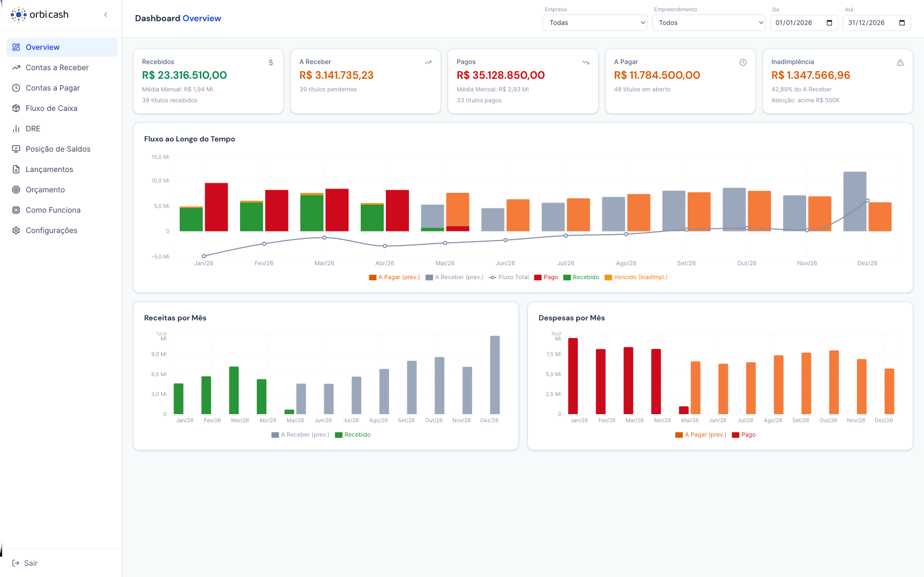This screenshot has width=924, height=577.
Task: Collapse sidebar with the chevron arrow
Action: click(106, 14)
